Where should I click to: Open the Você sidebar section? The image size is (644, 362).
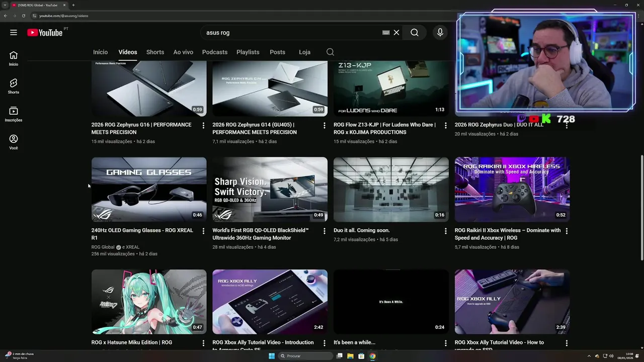pyautogui.click(x=14, y=142)
